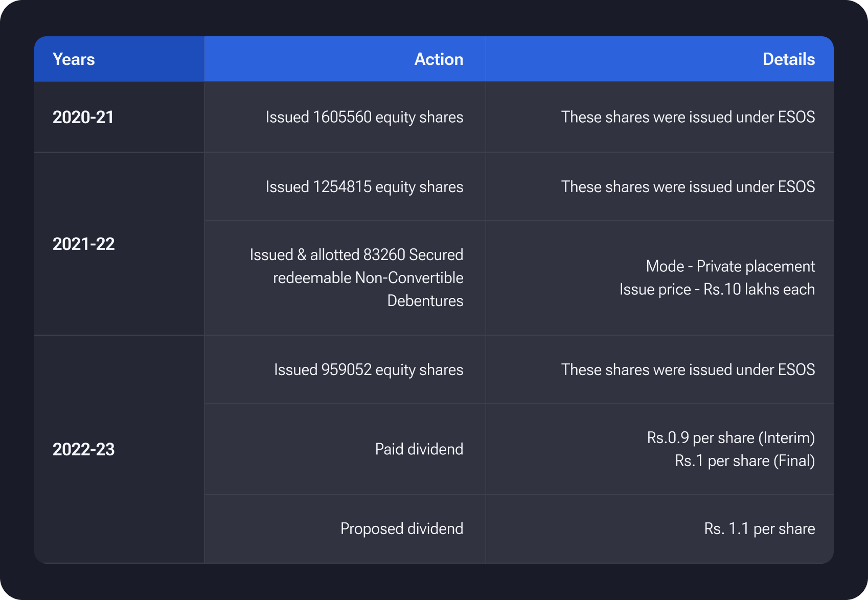This screenshot has height=600, width=868.
Task: Select the 2021-22 year cell
Action: pyautogui.click(x=83, y=244)
